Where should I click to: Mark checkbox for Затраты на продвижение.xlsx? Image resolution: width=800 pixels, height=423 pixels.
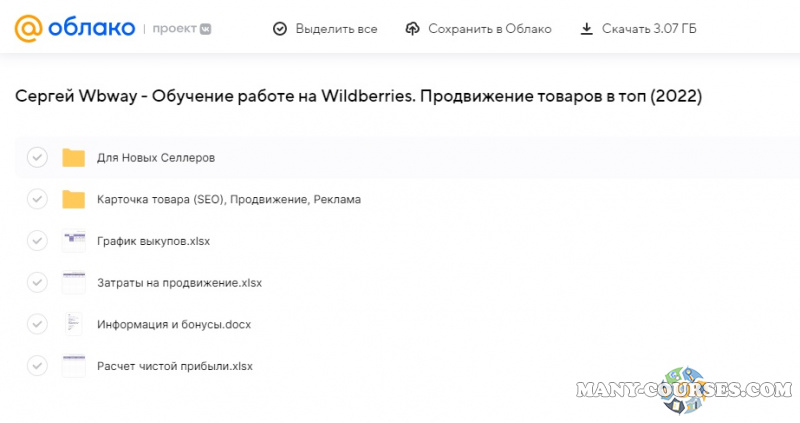(37, 282)
